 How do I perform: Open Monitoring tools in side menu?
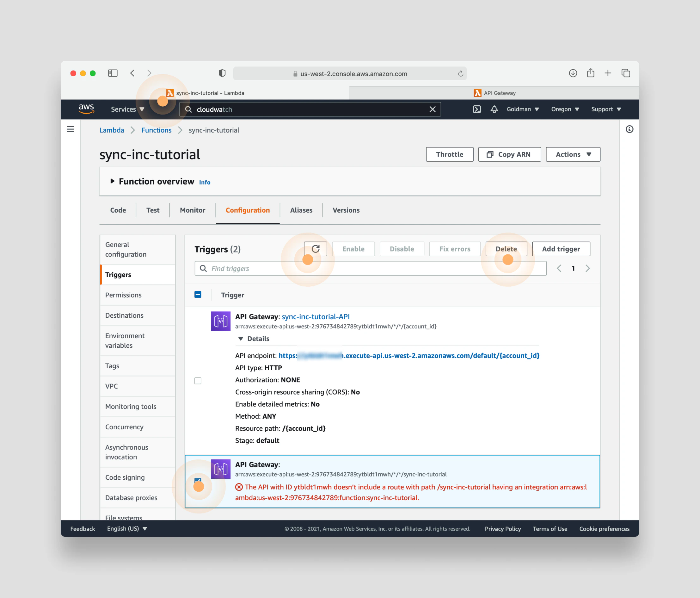coord(138,407)
